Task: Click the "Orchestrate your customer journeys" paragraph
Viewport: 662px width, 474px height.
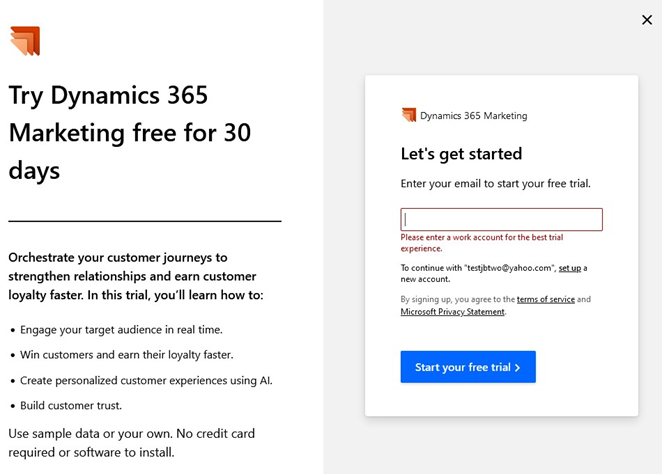Action: click(133, 276)
